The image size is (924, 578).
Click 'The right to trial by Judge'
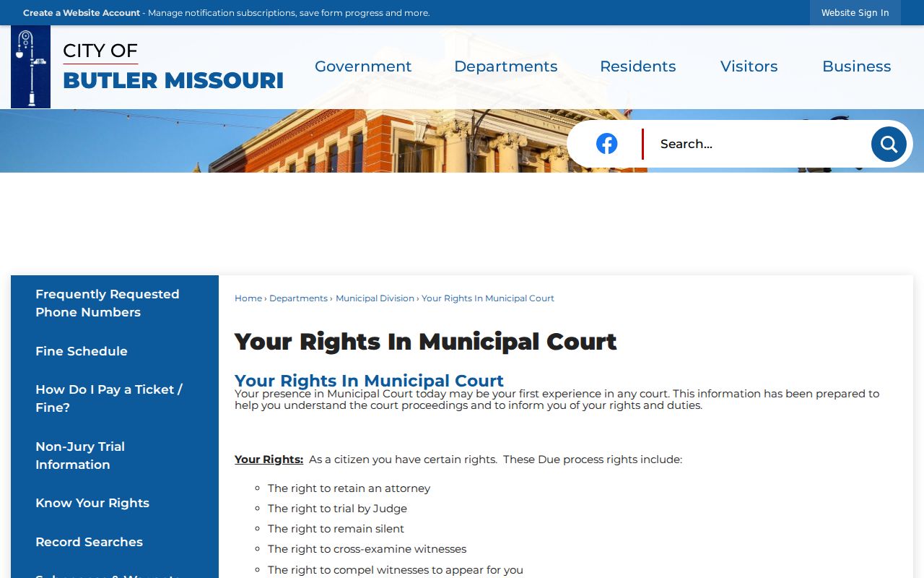pos(337,509)
